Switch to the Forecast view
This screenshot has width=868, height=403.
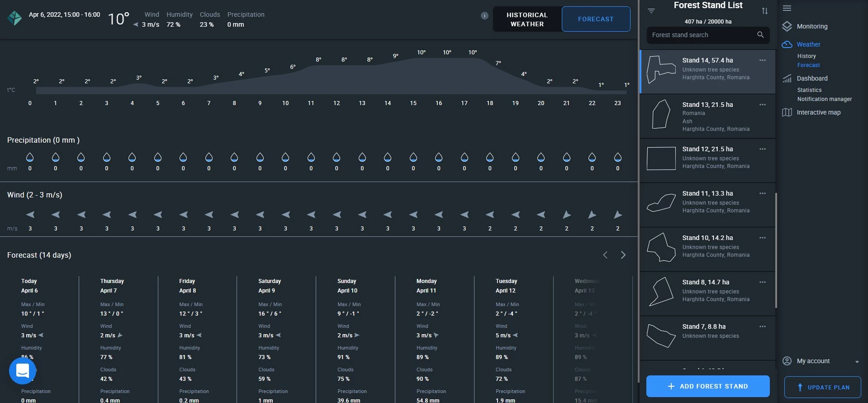[x=596, y=19]
